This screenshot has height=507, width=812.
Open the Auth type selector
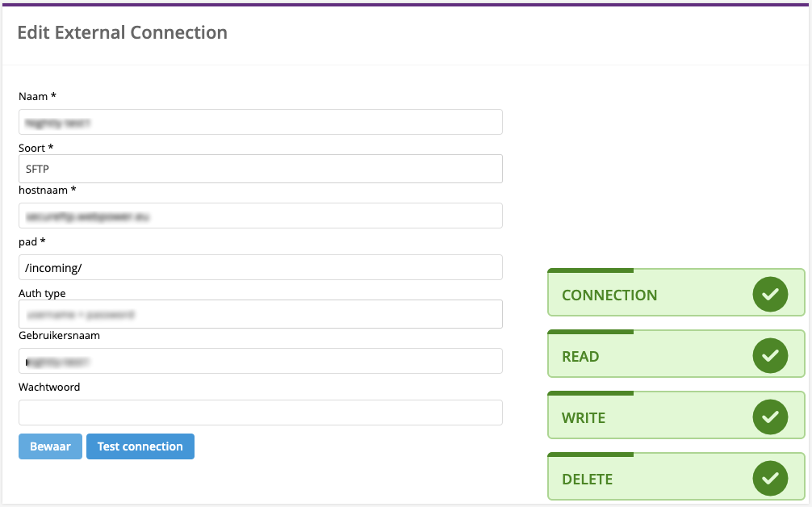coord(260,312)
